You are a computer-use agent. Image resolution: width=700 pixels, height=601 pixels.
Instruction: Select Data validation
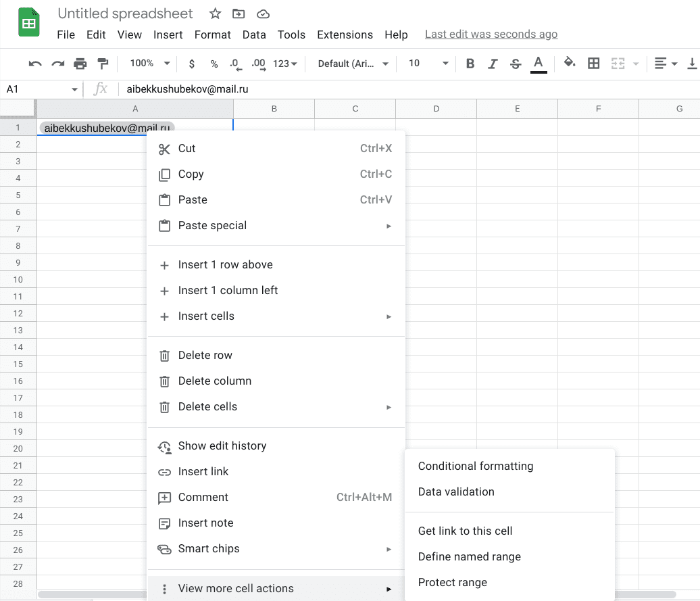[x=510, y=492]
